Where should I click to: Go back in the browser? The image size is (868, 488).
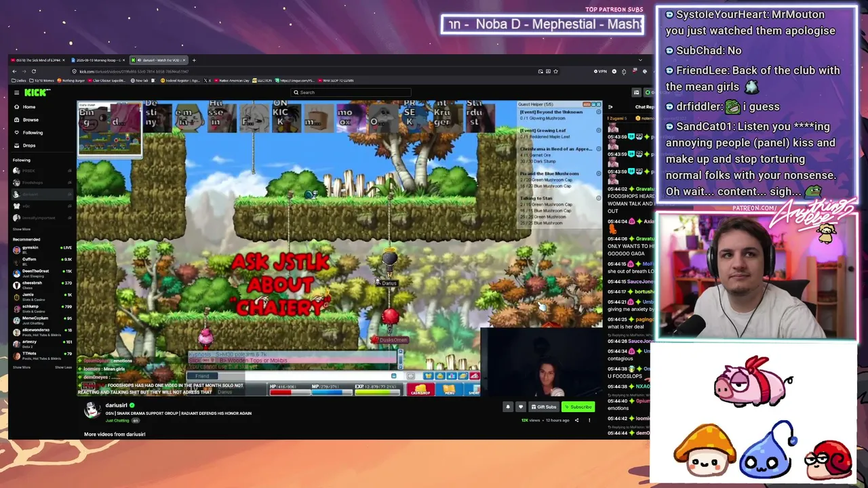point(16,71)
